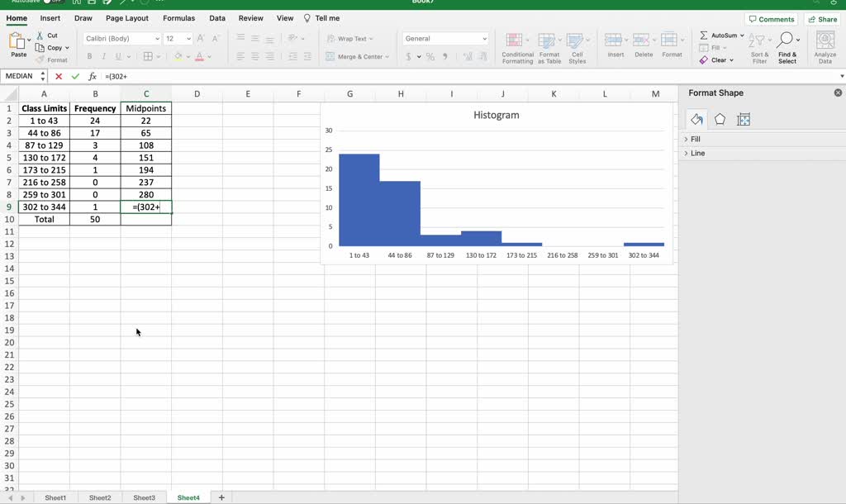Close the Format Shape pane
This screenshot has width=846, height=504.
(x=838, y=93)
